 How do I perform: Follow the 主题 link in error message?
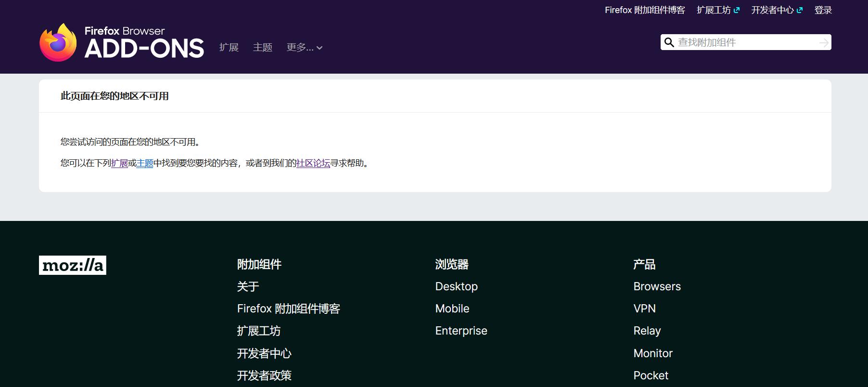[x=145, y=163]
